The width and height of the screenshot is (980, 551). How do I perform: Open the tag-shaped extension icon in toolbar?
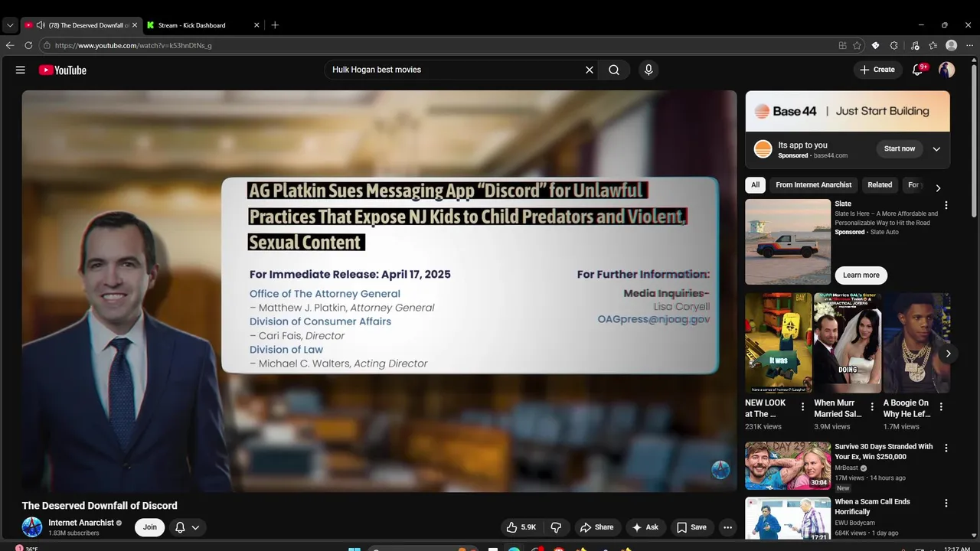(x=876, y=45)
